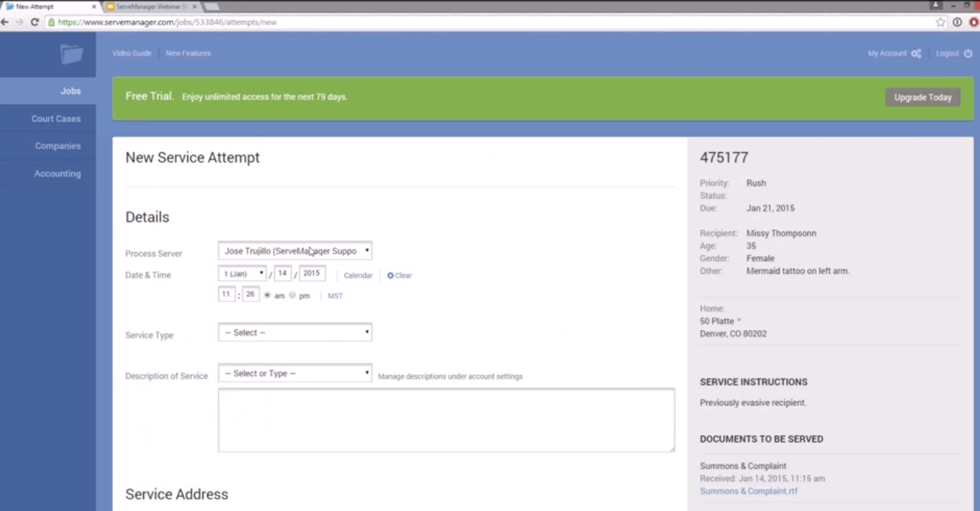The image size is (980, 511).
Task: Click inside the description text area
Action: 446,419
